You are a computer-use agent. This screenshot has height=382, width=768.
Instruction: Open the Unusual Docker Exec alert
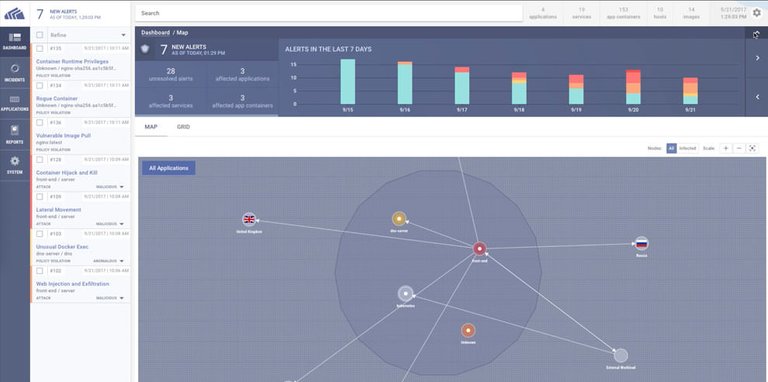[x=62, y=247]
